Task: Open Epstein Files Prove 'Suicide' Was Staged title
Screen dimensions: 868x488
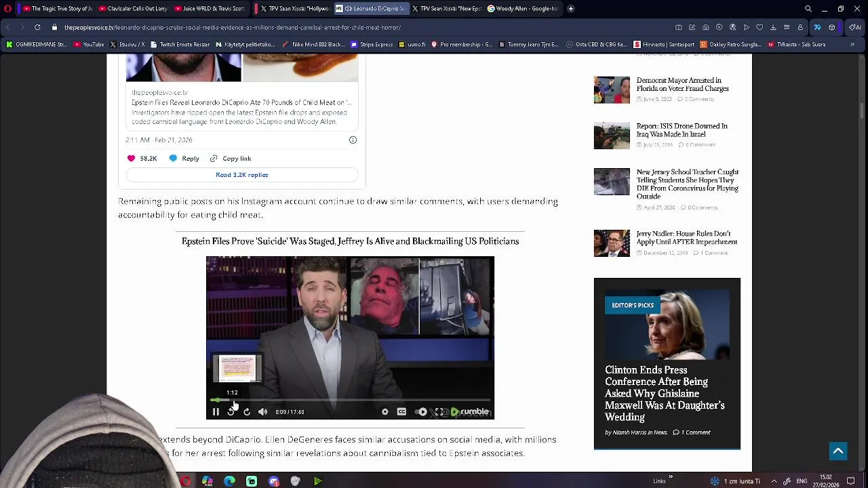Action: tap(350, 241)
